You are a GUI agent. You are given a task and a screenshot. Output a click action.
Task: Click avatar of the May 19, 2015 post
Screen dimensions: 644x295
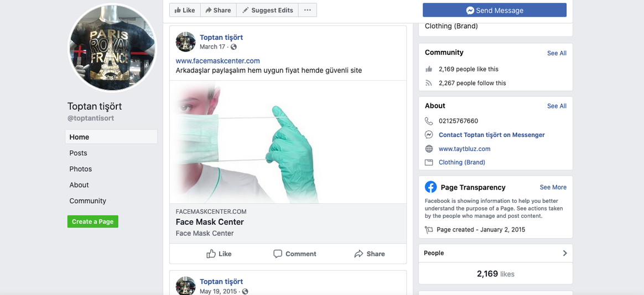[x=186, y=286]
